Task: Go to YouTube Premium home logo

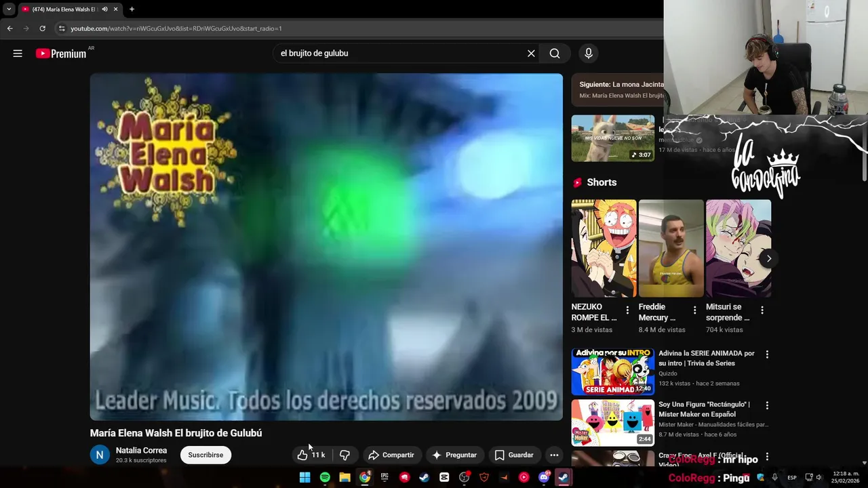Action: click(61, 54)
